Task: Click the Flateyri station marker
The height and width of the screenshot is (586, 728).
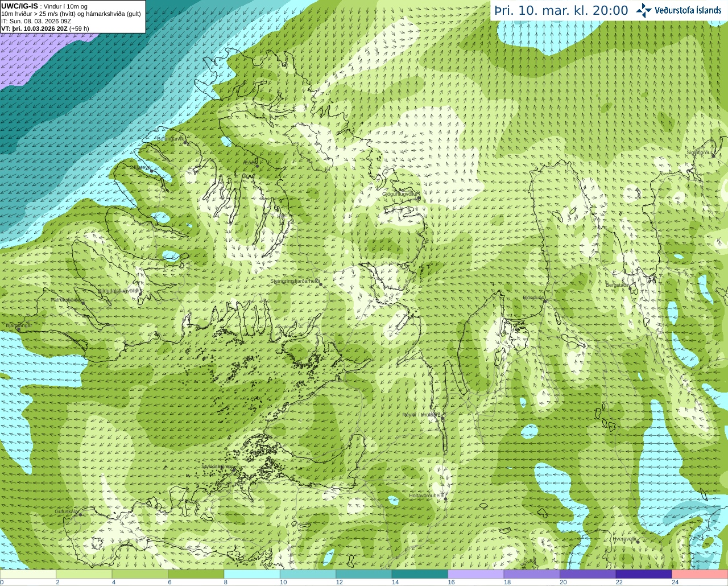Action: (151, 171)
